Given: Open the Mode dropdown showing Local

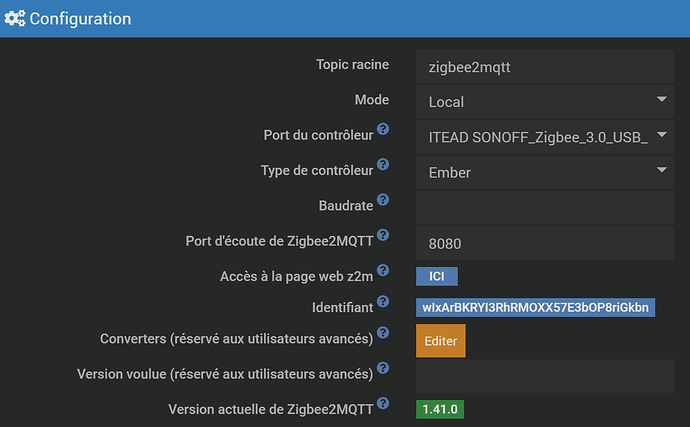Looking at the screenshot, I should 543,101.
